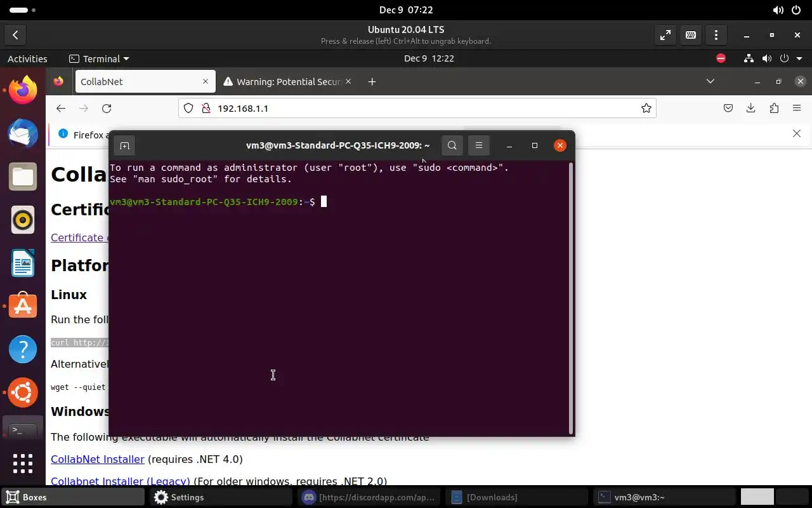Image resolution: width=812 pixels, height=508 pixels.
Task: Dismiss the Firefox notification bar
Action: [797, 133]
